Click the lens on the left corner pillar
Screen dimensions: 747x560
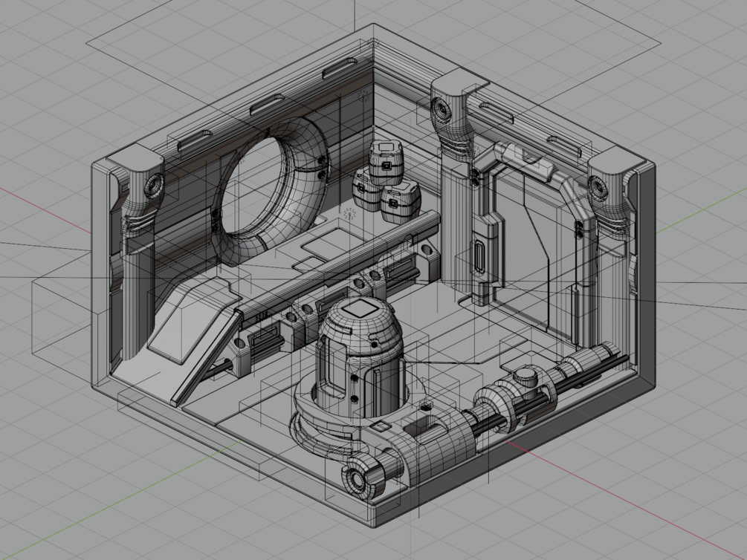point(154,185)
